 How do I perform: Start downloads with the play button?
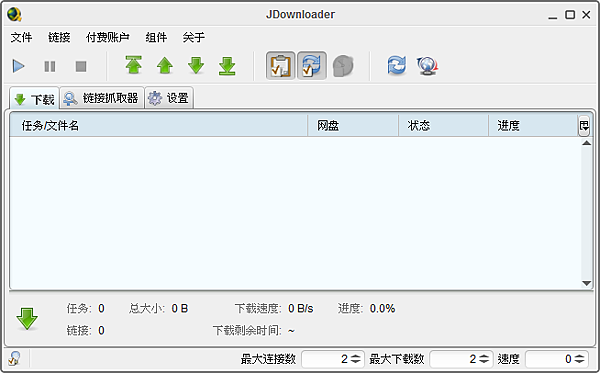pos(18,66)
